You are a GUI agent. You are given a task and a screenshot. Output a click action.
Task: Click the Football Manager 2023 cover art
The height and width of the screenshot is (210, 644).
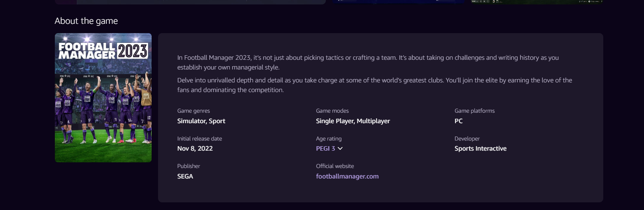click(x=103, y=98)
